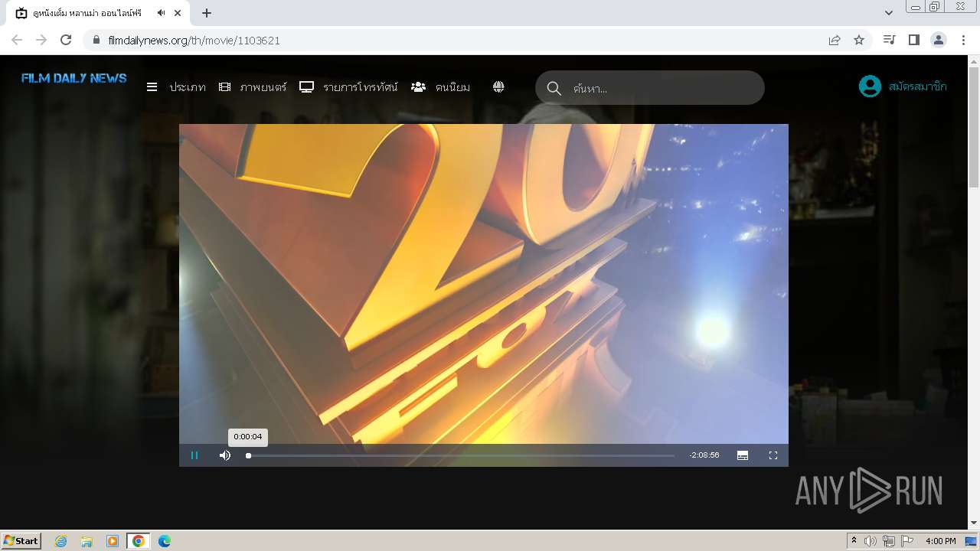980x551 pixels.
Task: Open system volume tray icon
Action: (x=871, y=541)
